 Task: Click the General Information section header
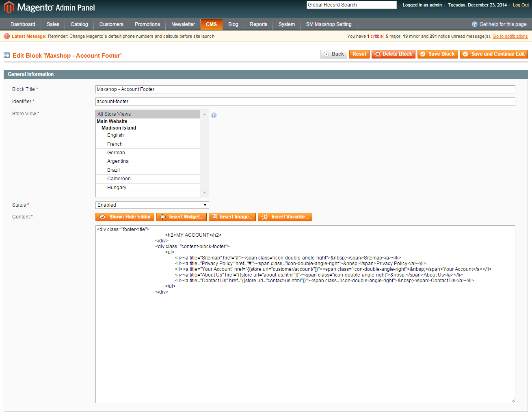coord(266,74)
